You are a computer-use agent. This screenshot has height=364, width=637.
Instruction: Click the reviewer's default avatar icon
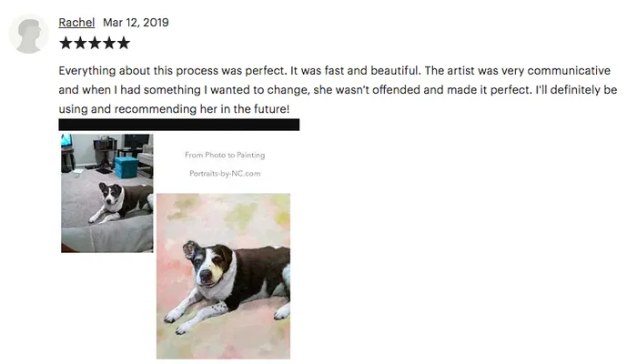click(x=28, y=34)
